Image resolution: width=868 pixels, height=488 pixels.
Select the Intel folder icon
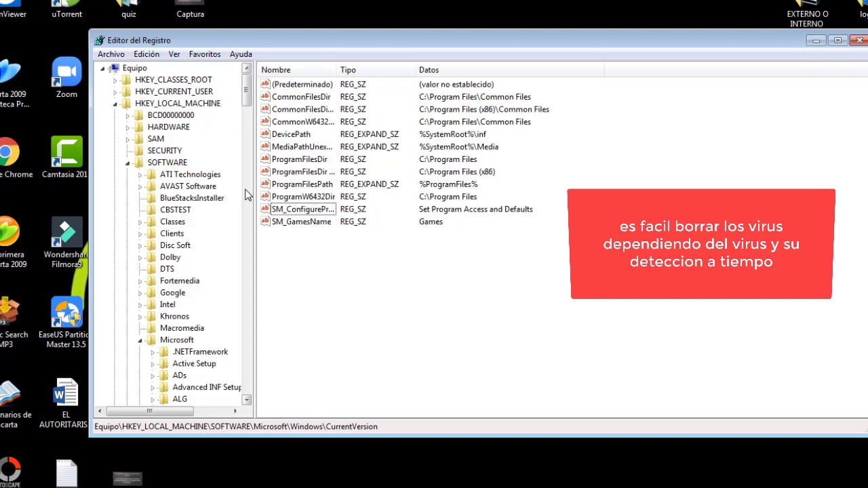[151, 304]
